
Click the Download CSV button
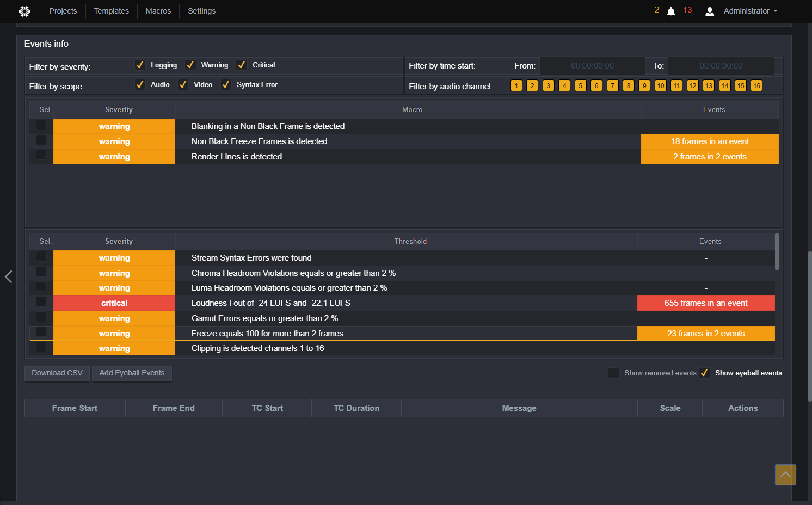coord(57,373)
